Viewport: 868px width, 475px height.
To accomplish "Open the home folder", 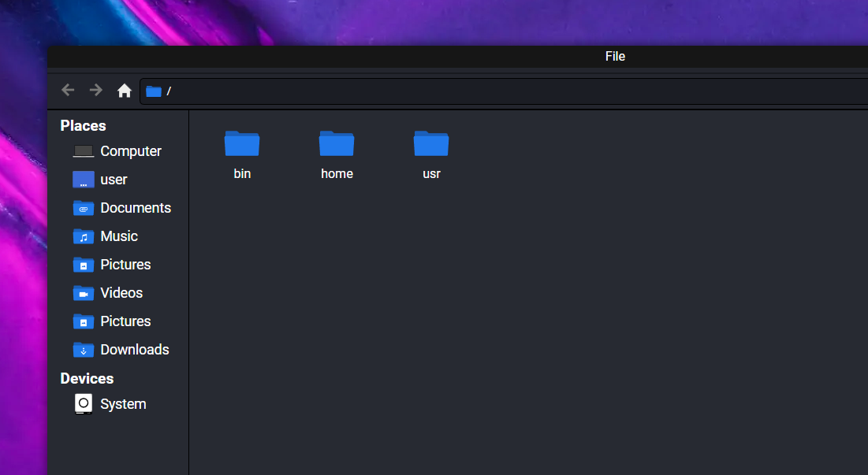I will [x=337, y=144].
